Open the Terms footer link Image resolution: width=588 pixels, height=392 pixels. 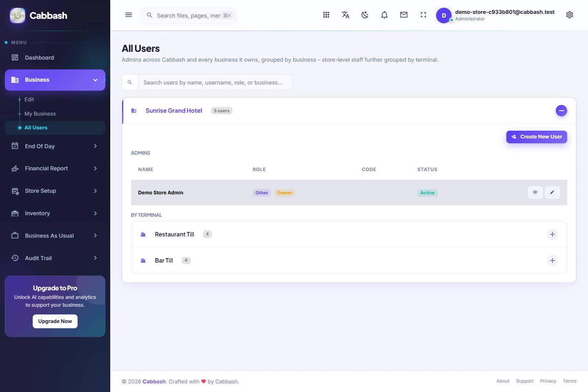tap(570, 381)
